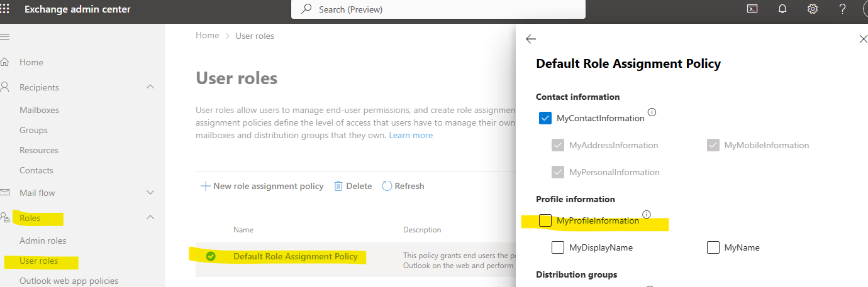Toggle the hamburger navigation menu icon
This screenshot has width=868, height=287.
pos(4,36)
